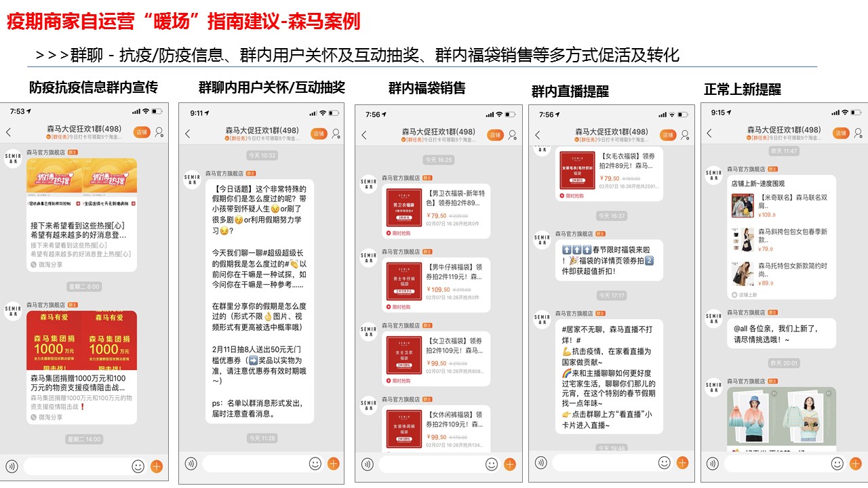Open the 【女毛衣福袋】 product card
The height and width of the screenshot is (488, 868).
pos(609,174)
